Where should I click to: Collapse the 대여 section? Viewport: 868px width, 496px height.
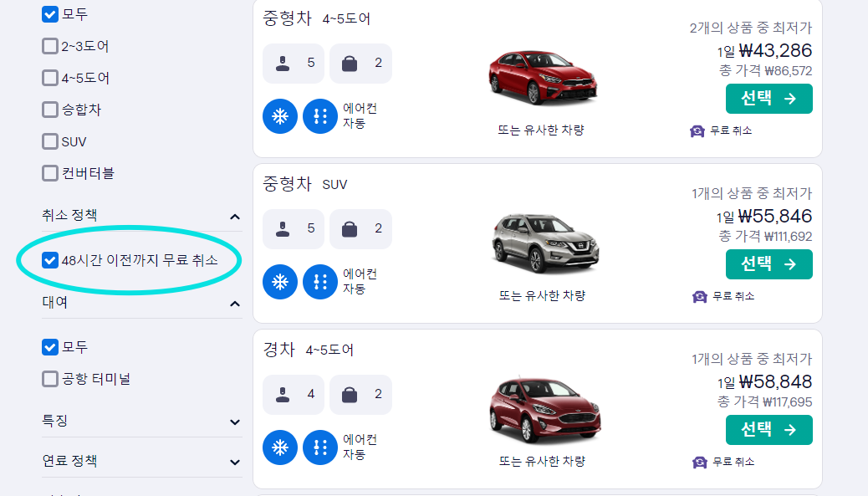pyautogui.click(x=235, y=303)
